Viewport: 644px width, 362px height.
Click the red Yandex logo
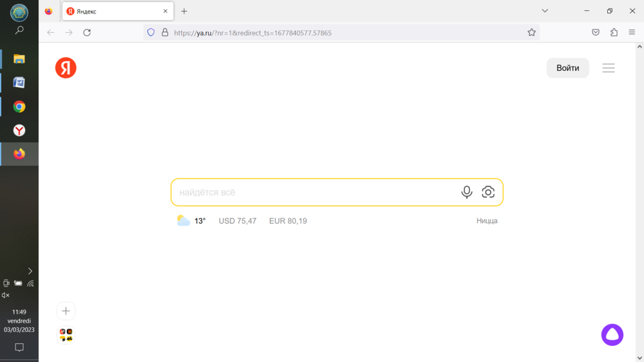(x=66, y=68)
